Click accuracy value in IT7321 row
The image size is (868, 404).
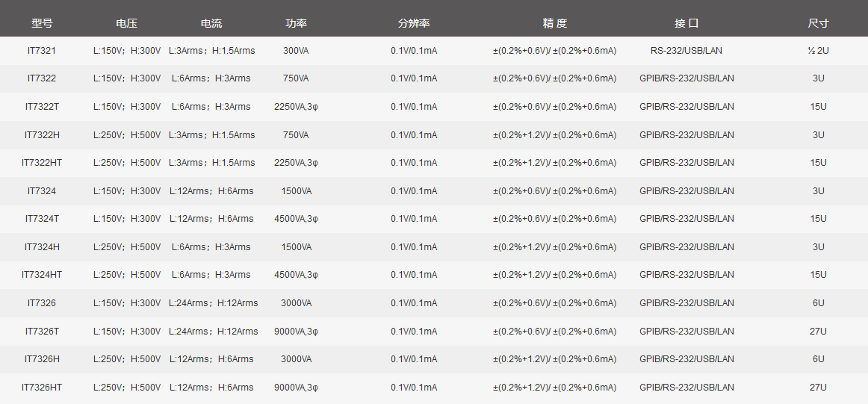click(555, 51)
